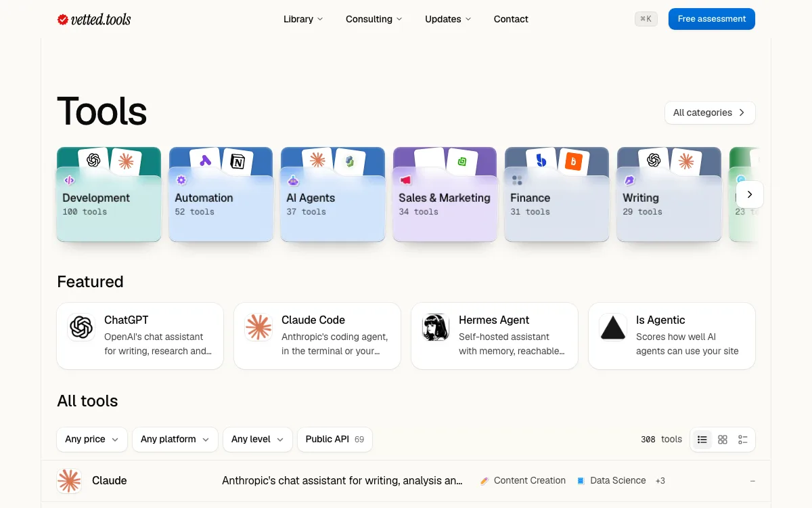Expand the Any price filter
This screenshot has width=812, height=508.
click(92, 439)
